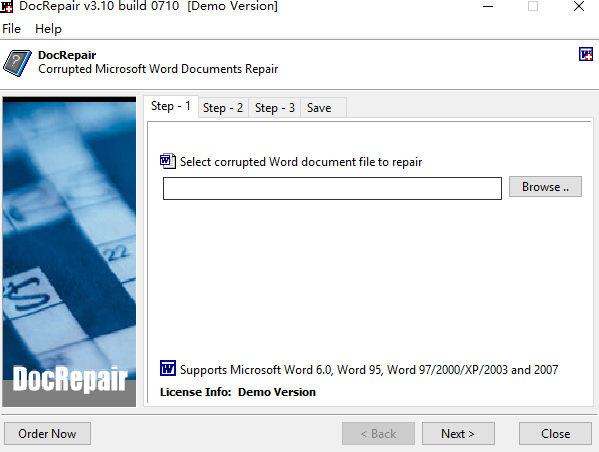Switch to the Step - 2 tab
This screenshot has width=599, height=452.
pyautogui.click(x=223, y=108)
